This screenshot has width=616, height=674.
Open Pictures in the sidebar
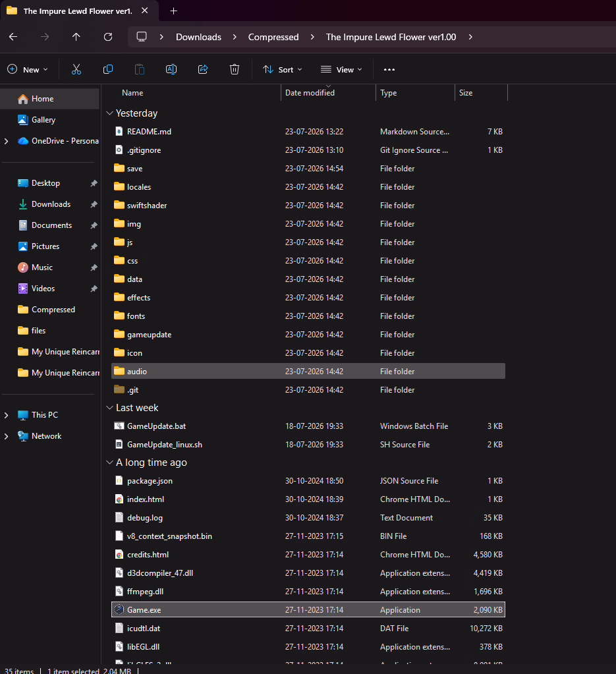point(50,246)
